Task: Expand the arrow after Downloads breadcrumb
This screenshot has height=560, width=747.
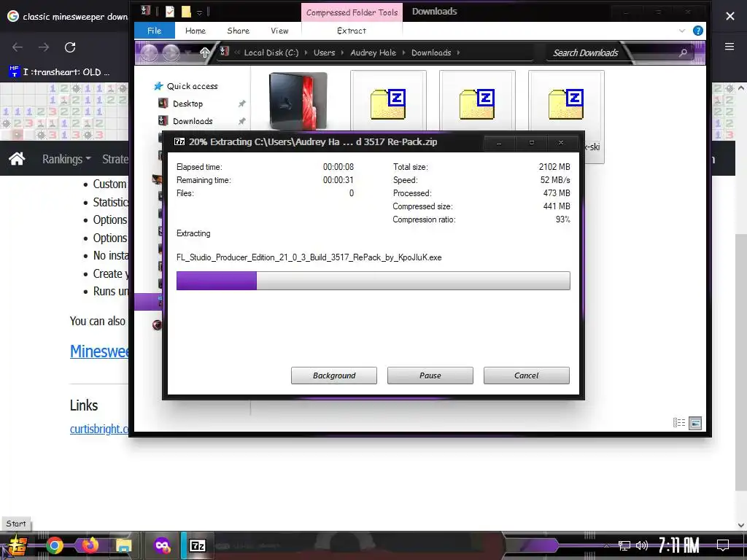Action: pos(458,52)
